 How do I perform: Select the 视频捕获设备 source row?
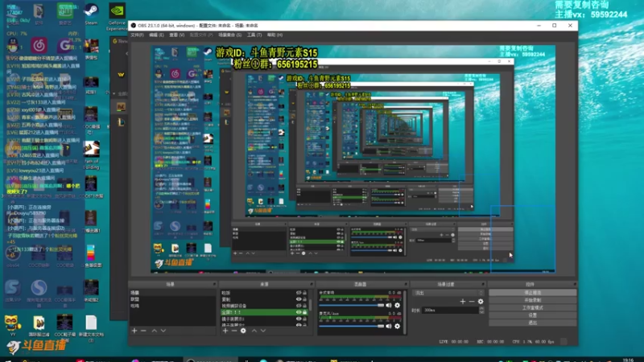click(264, 306)
